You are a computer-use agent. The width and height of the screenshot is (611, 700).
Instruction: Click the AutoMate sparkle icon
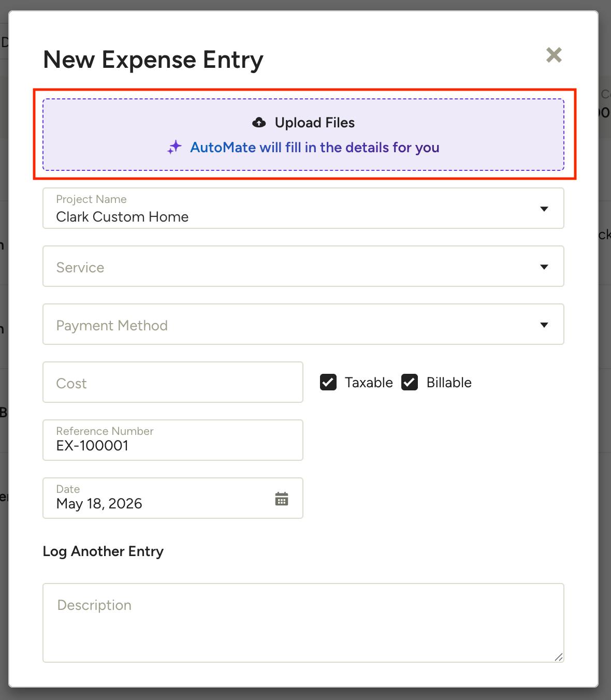174,148
